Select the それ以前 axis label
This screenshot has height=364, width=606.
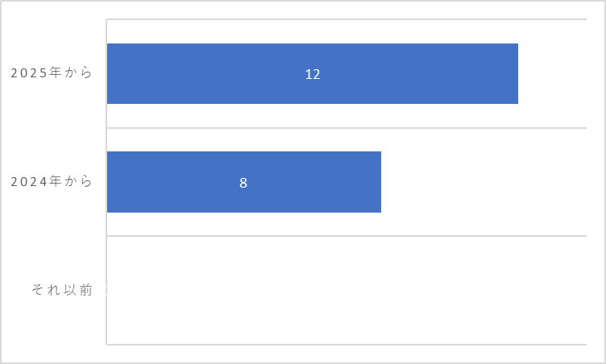[62, 289]
